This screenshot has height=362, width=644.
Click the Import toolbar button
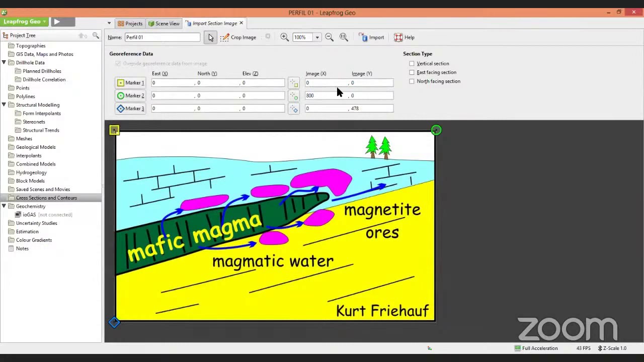(x=371, y=37)
